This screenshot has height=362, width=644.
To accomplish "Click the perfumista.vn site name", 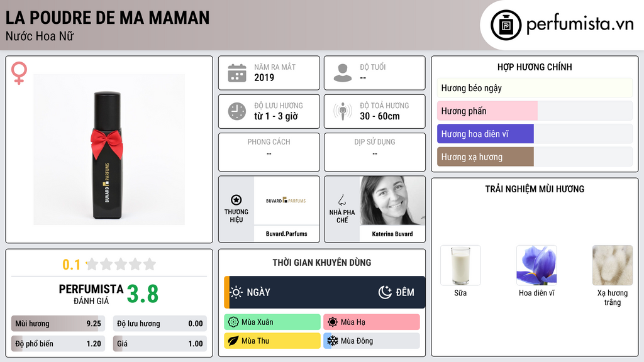I will click(580, 24).
